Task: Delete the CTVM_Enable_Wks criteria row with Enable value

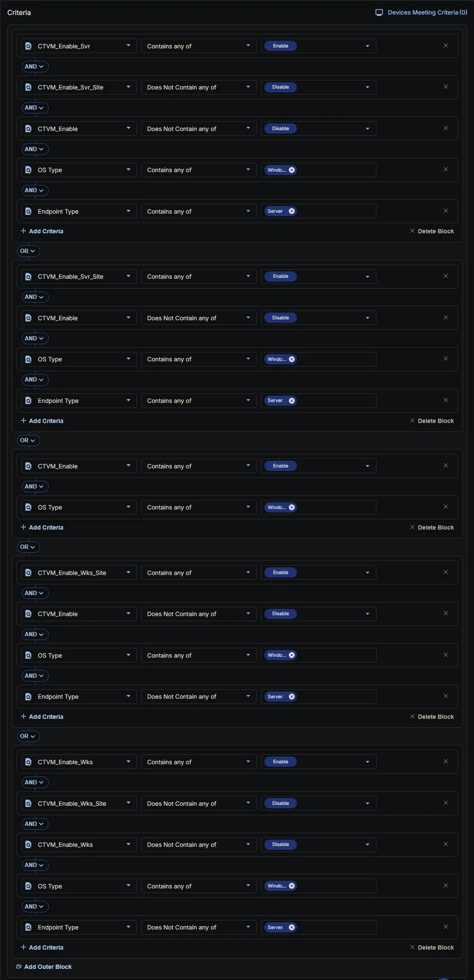Action: coord(445,761)
